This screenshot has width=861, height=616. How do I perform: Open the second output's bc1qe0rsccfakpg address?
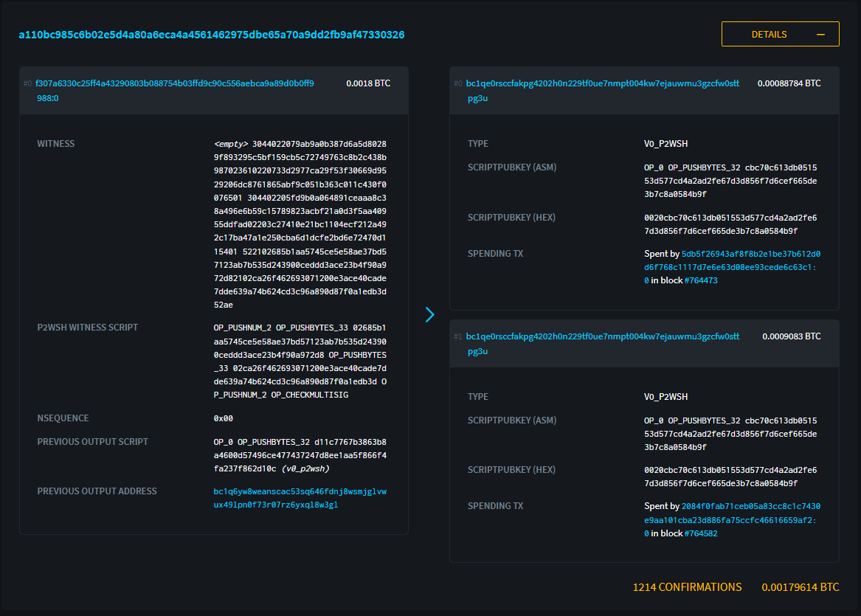pos(602,336)
